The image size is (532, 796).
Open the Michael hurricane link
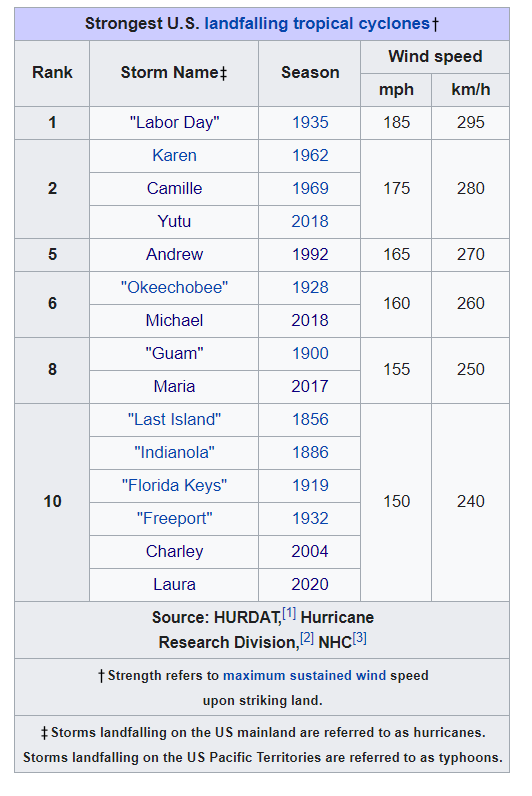coord(174,320)
